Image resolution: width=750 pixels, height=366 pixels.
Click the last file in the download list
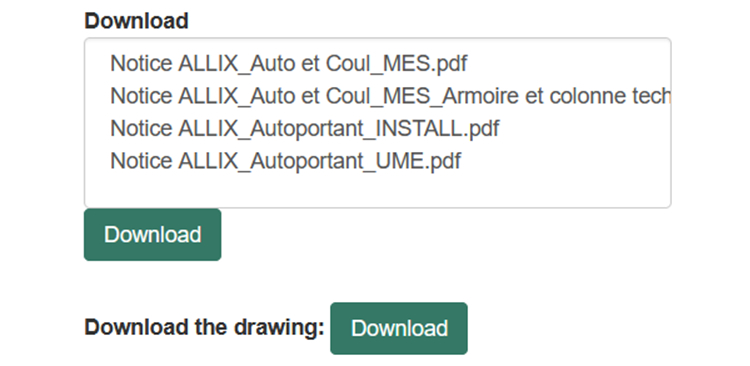coord(378,161)
